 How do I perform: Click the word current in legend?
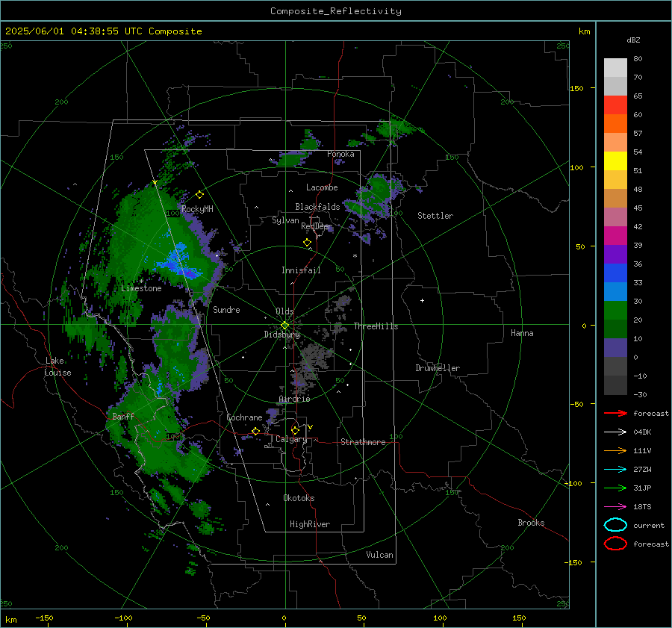pos(649,526)
